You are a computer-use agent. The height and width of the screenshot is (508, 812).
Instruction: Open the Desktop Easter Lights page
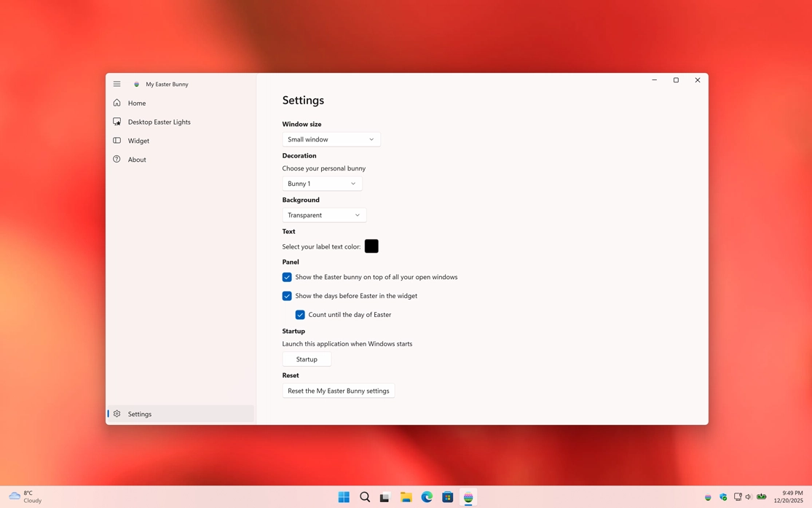point(159,122)
